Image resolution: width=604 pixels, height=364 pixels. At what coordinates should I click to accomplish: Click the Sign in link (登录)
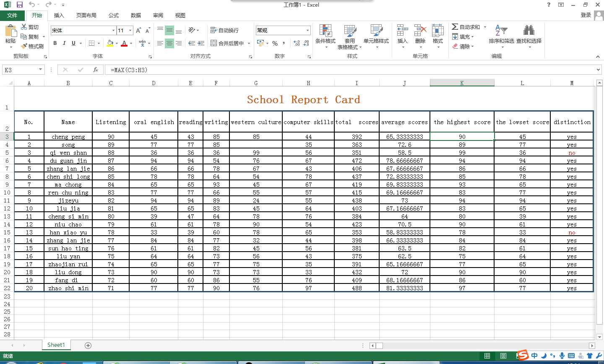coord(586,15)
